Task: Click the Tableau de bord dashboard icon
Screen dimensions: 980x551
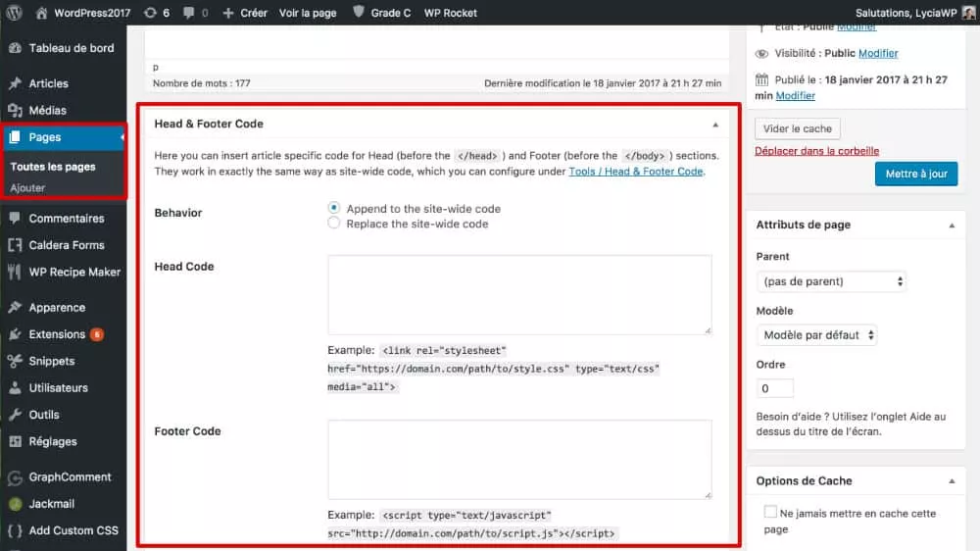Action: pyautogui.click(x=15, y=48)
